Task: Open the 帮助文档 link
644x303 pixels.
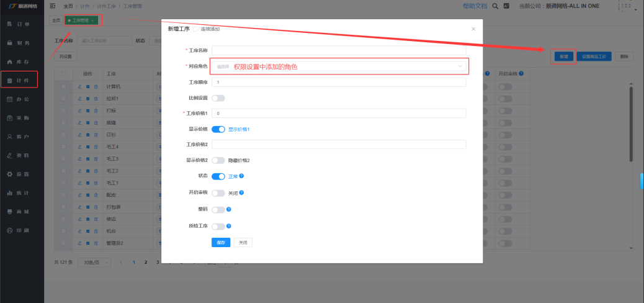Action: click(475, 6)
